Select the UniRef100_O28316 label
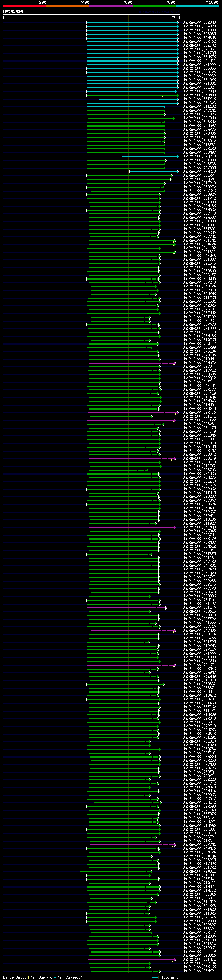Viewport: 222px width, 980px height. pos(199,955)
